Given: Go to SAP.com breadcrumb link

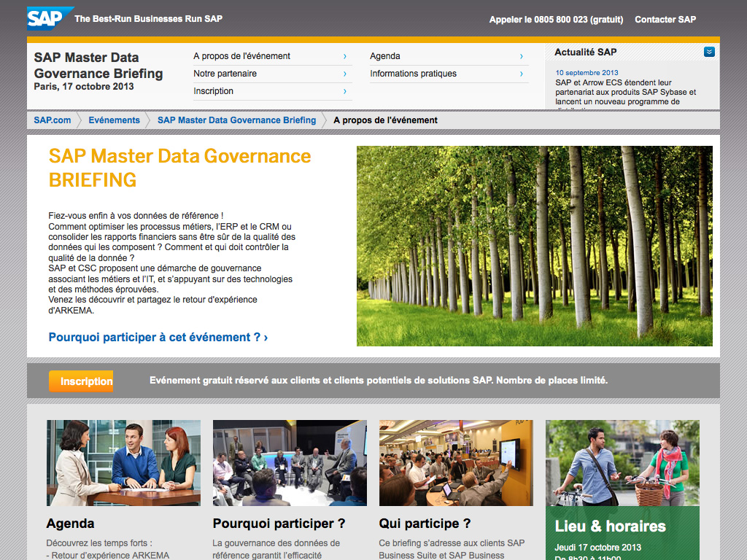Looking at the screenshot, I should point(53,120).
